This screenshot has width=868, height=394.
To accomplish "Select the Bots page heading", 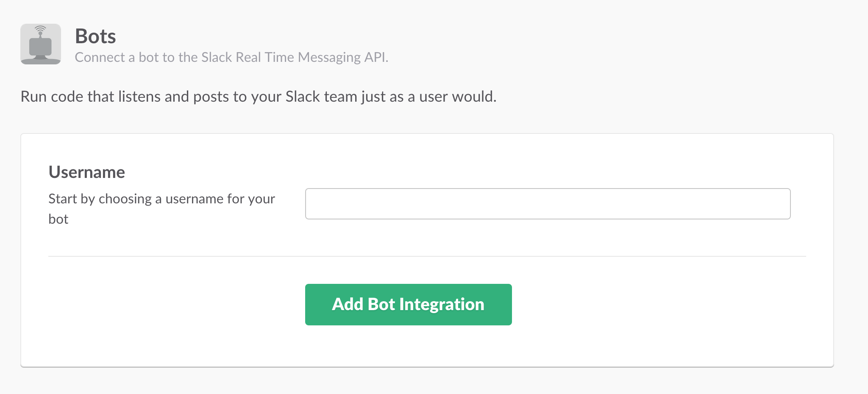I will [95, 36].
